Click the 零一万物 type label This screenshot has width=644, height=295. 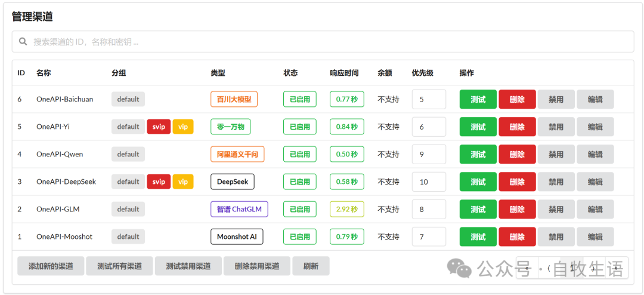click(x=230, y=127)
